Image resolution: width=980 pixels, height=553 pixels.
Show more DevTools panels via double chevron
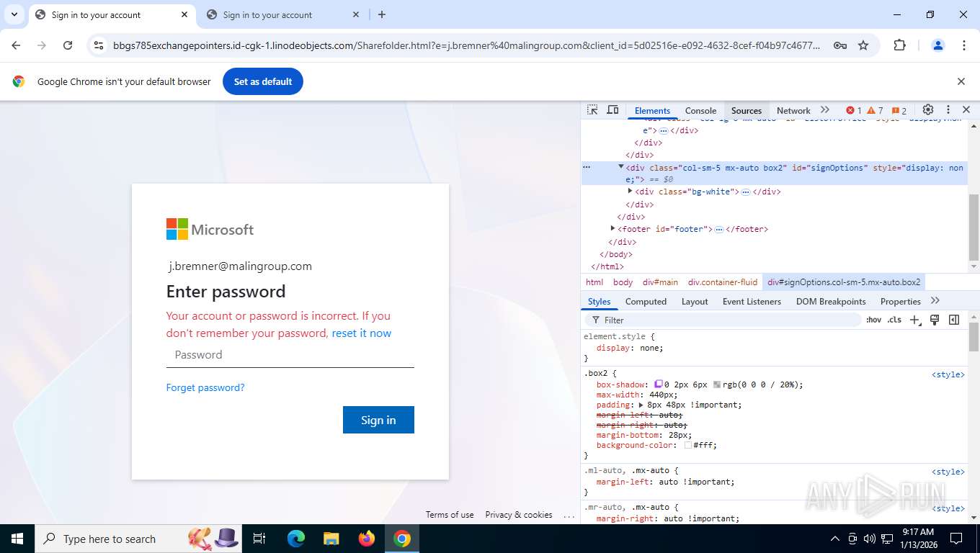[825, 110]
